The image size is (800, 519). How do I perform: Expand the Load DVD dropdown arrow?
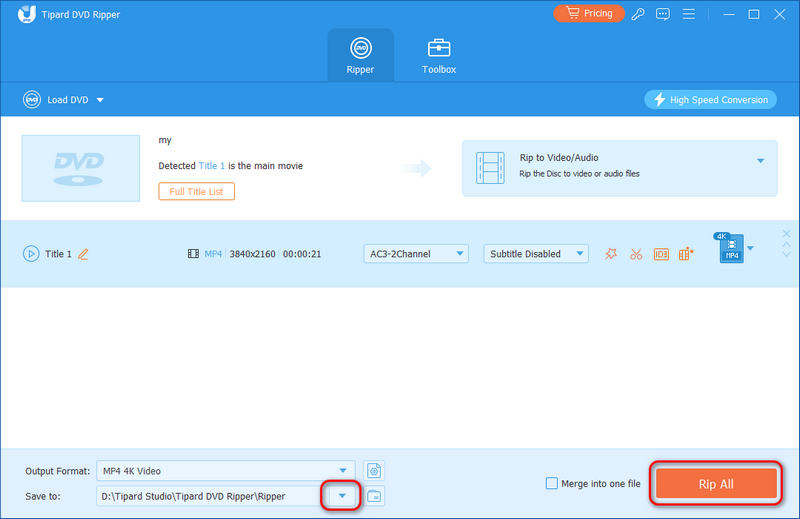(100, 100)
